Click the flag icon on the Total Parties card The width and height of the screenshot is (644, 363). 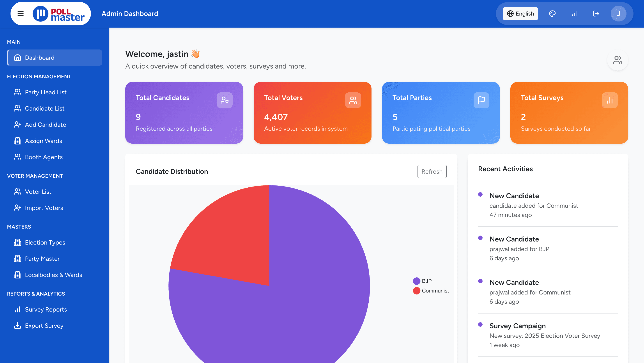(481, 100)
